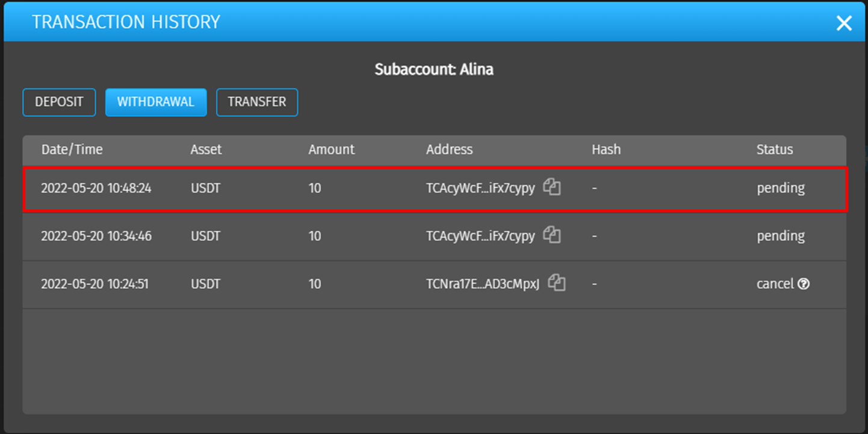Image resolution: width=868 pixels, height=434 pixels.
Task: Copy the TCNra17E...AD3cMpxJ address
Action: (x=557, y=282)
